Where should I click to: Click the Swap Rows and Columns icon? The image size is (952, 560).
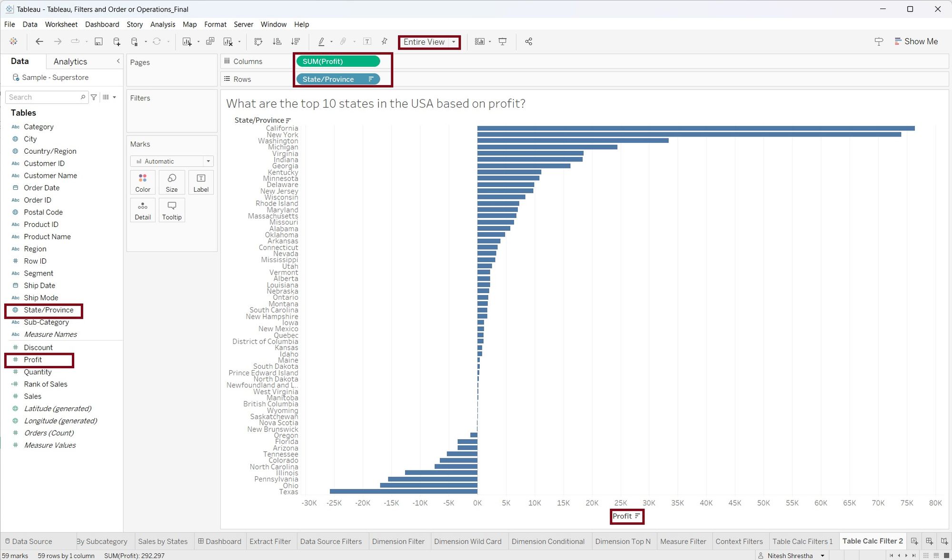coord(258,42)
